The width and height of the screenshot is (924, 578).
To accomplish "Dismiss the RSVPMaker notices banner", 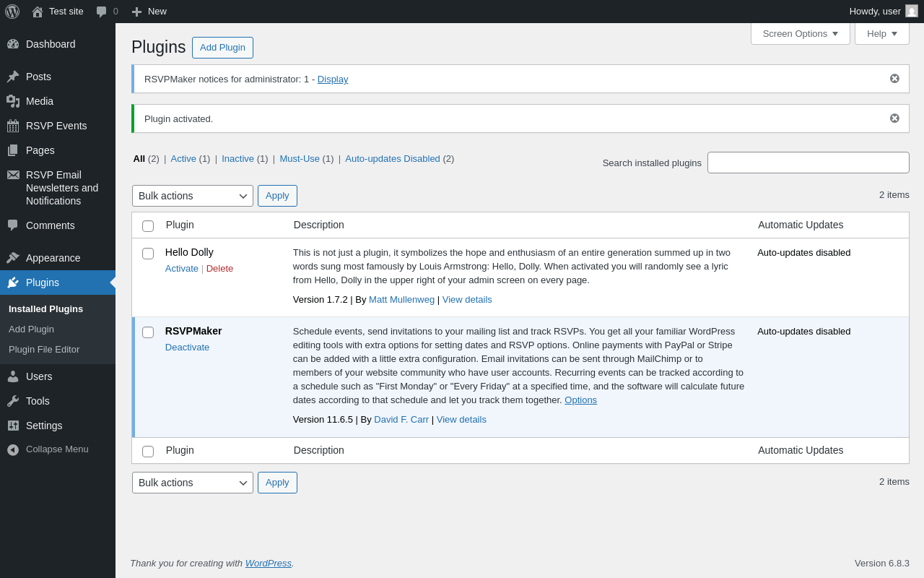I will 894,79.
